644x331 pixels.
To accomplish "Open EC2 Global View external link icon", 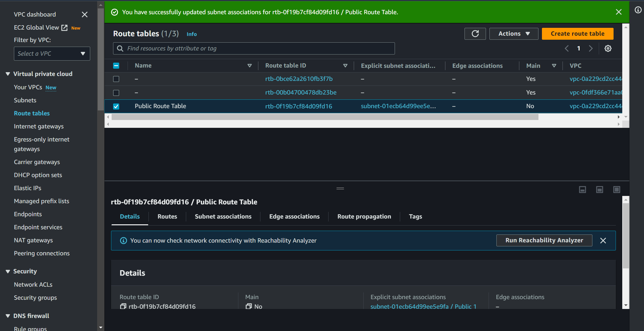I will point(64,28).
